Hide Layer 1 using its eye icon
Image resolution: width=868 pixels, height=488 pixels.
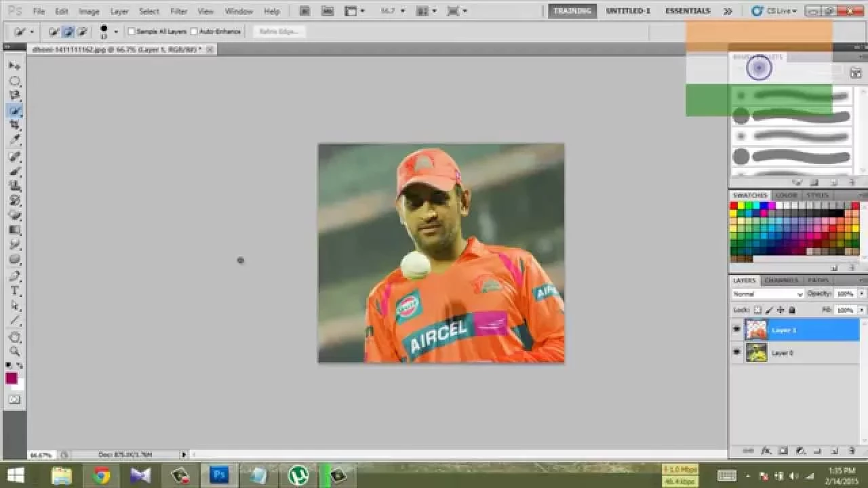[x=736, y=329]
